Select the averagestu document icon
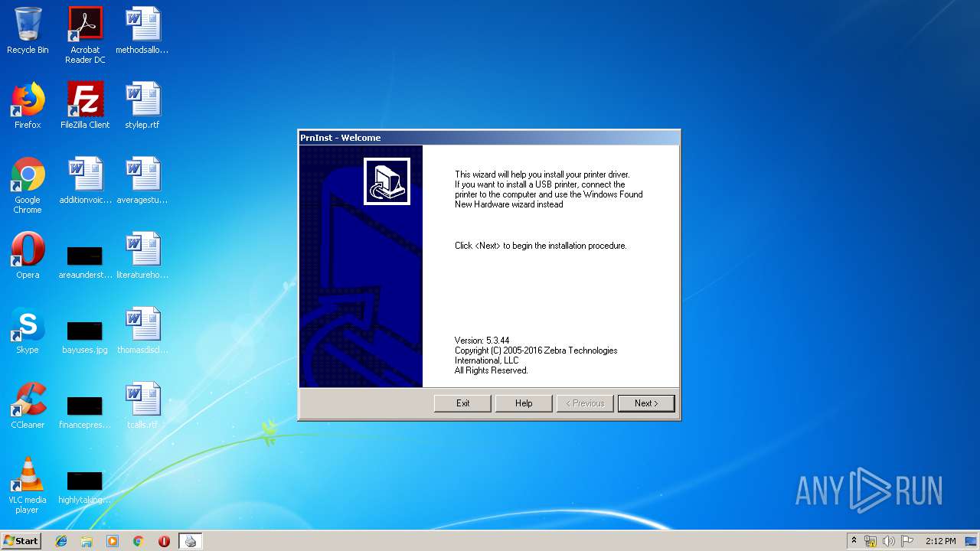Viewport: 980px width, 551px height. (142, 181)
